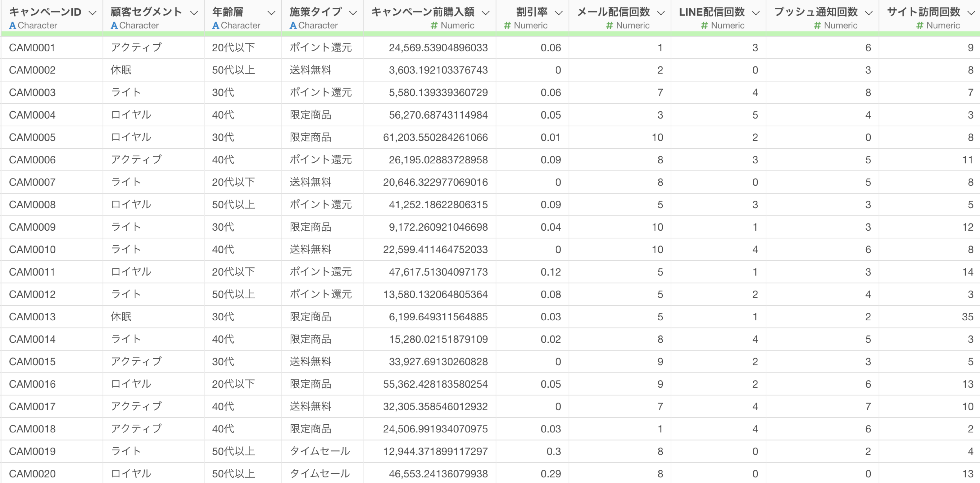The image size is (980, 483).
Task: Click purchase value 46,553.24136079938
Action: pyautogui.click(x=438, y=474)
